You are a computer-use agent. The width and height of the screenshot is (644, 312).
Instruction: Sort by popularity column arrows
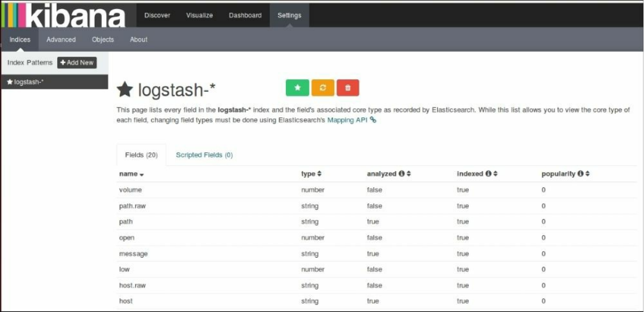(x=588, y=174)
